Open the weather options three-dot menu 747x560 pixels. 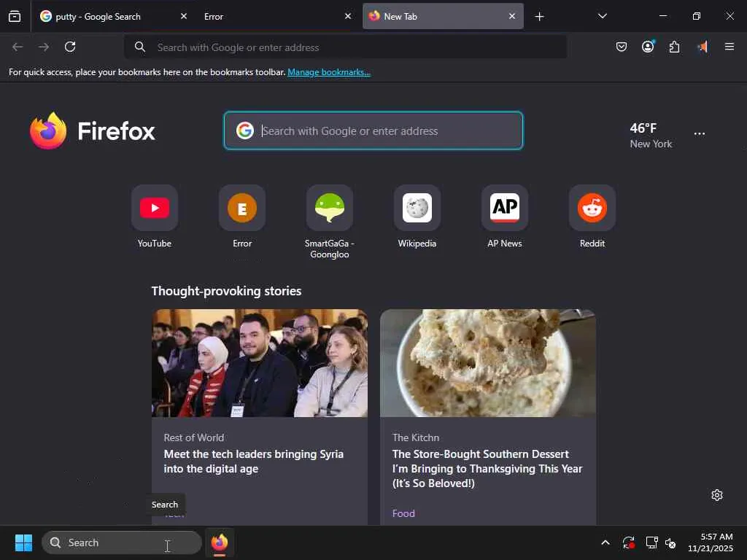[700, 134]
